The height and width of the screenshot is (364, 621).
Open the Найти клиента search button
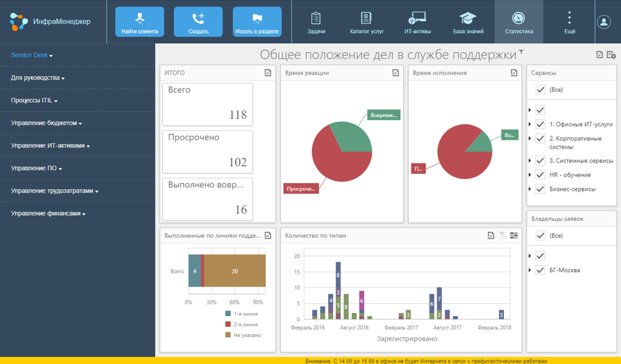[140, 22]
